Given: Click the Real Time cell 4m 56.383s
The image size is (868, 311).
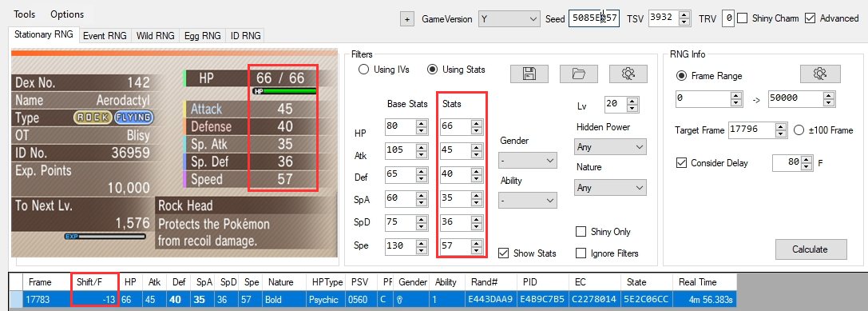Looking at the screenshot, I should [704, 300].
